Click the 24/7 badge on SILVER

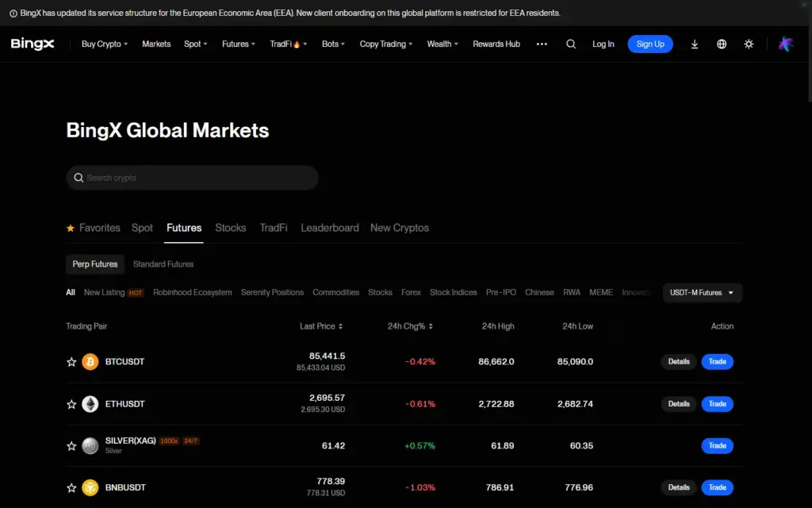190,441
